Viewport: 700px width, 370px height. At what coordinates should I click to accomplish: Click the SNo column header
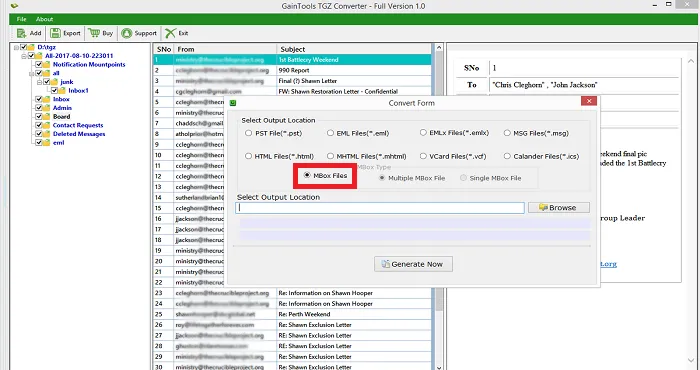click(164, 49)
